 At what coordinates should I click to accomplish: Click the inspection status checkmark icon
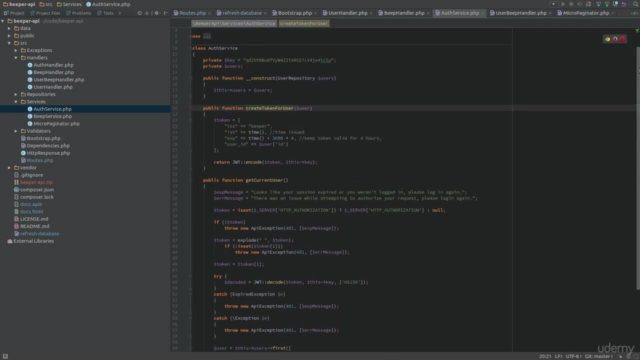click(x=637, y=30)
